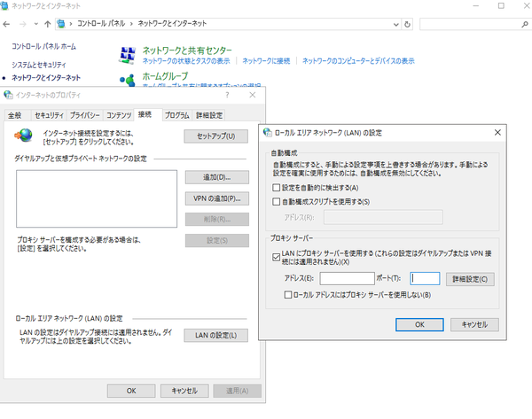
Task: Switch to 詳細設定 tab
Action: (x=209, y=115)
